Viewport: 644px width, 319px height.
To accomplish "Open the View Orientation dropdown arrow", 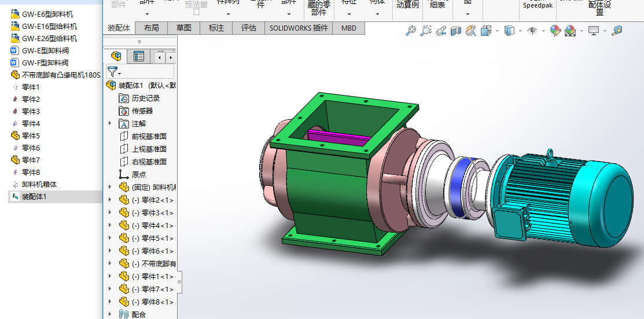I will (497, 31).
